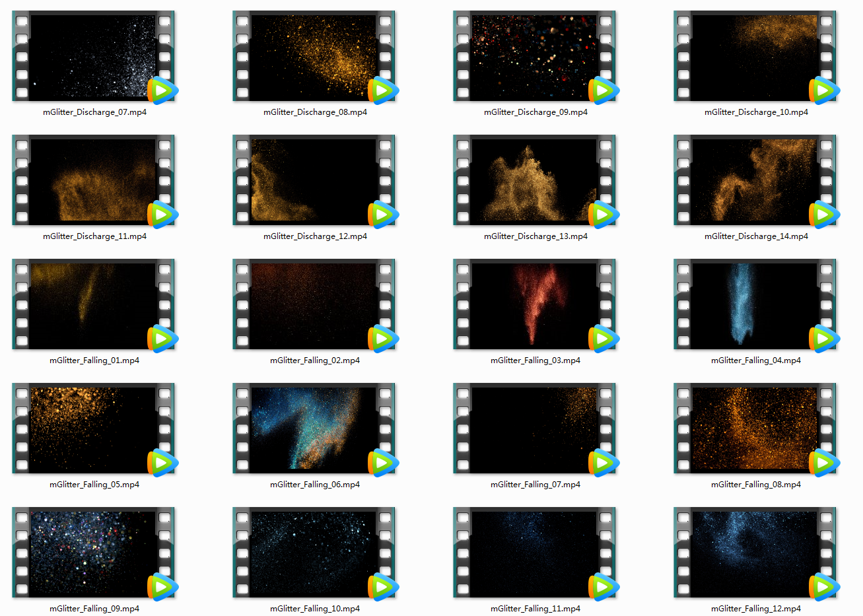Click the file name text mGlitter_Falling_09.mp4
Screen dimensions: 863x616
(94, 609)
